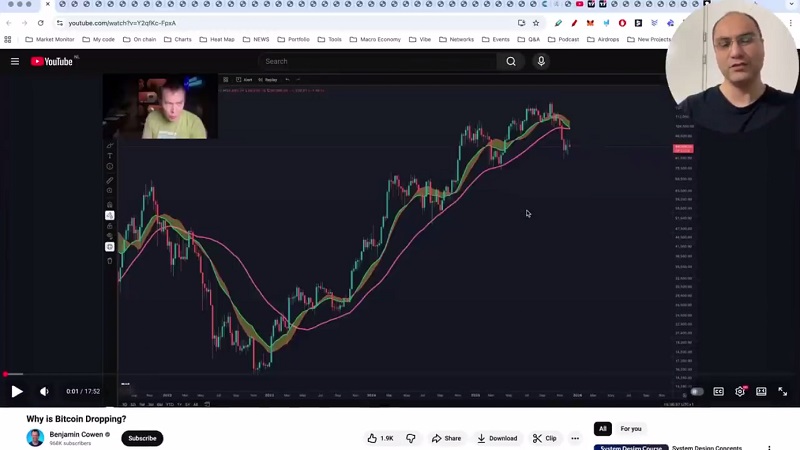Click the YouTube search magnifier button
Viewport: 800px width, 450px height.
pyautogui.click(x=511, y=61)
